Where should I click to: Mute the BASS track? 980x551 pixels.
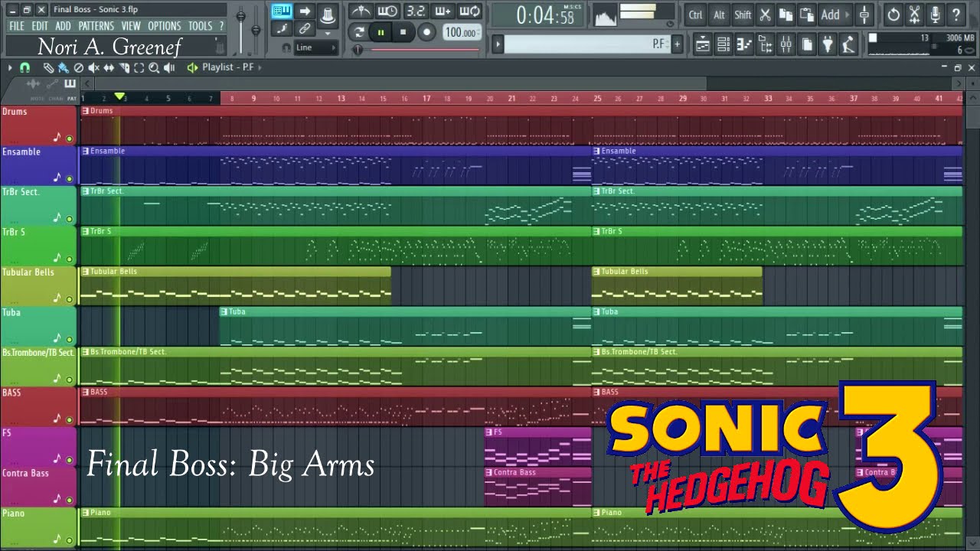[x=70, y=420]
